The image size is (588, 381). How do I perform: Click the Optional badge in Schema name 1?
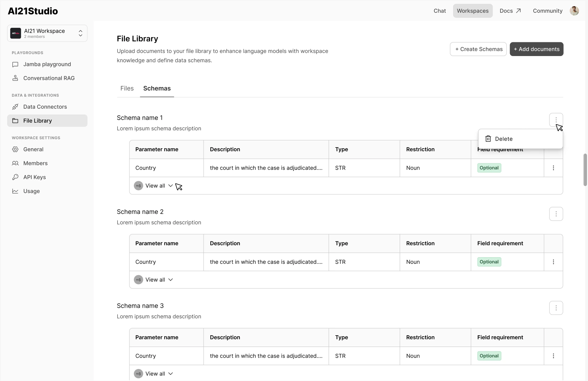(489, 168)
